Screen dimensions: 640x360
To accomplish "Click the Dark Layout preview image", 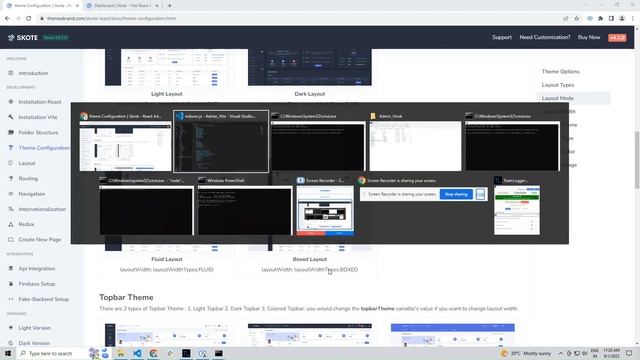I will [x=310, y=67].
